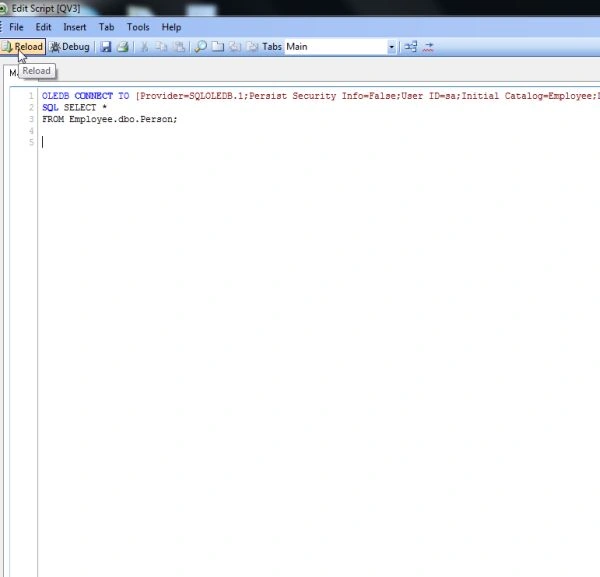Open search with the magnifying glass icon

(200, 47)
